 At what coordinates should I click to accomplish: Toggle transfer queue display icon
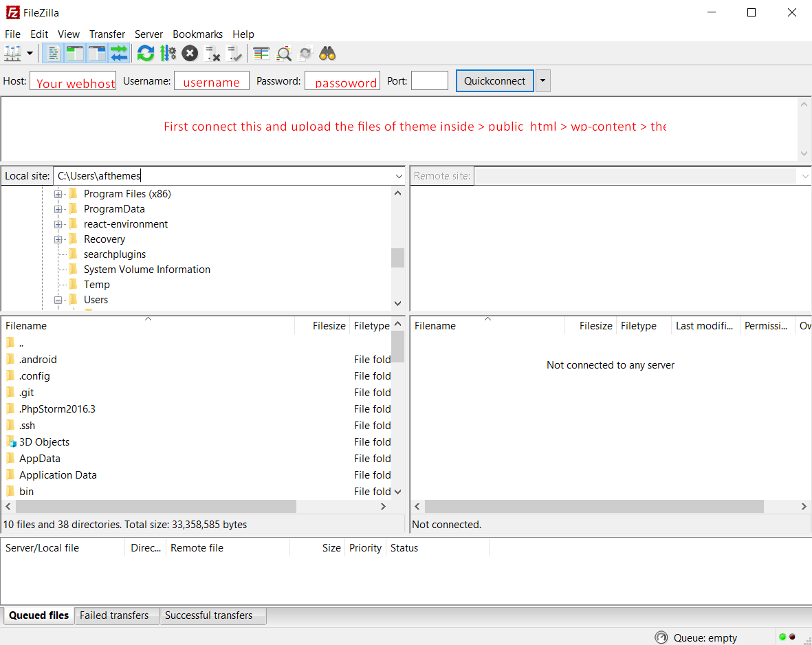click(119, 54)
